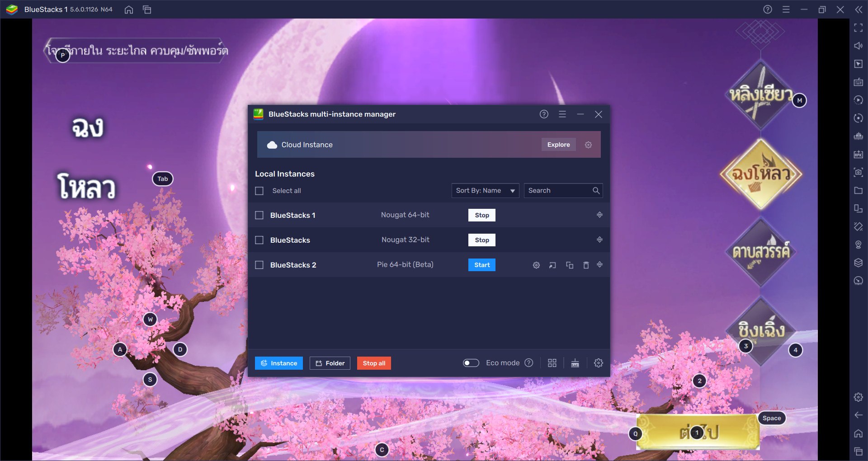The height and width of the screenshot is (461, 868).
Task: Open multi-instance manager settings gear
Action: (x=599, y=363)
